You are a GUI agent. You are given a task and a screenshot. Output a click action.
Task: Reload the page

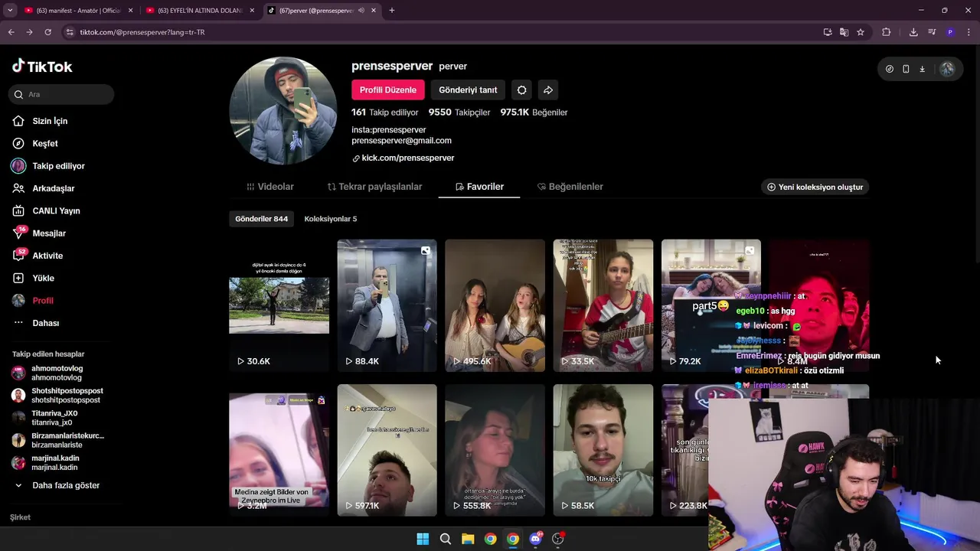tap(47, 32)
